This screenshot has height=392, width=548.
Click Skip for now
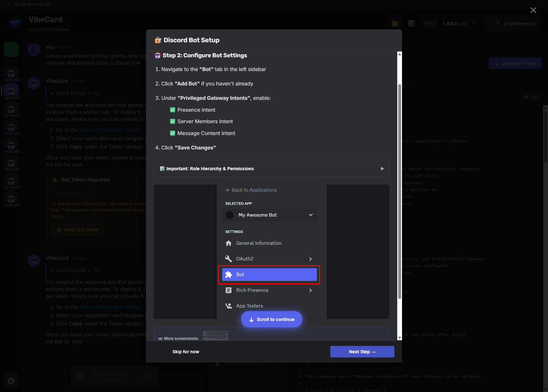186,352
